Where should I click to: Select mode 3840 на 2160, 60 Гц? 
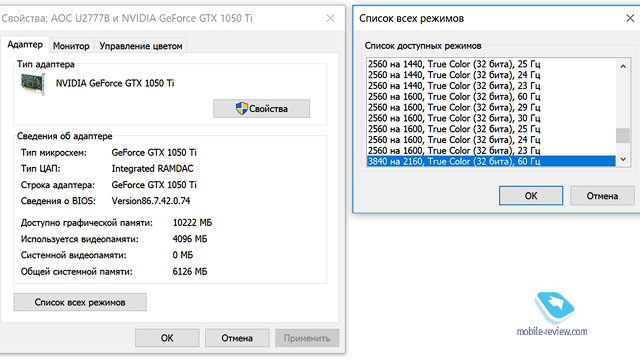click(x=491, y=161)
